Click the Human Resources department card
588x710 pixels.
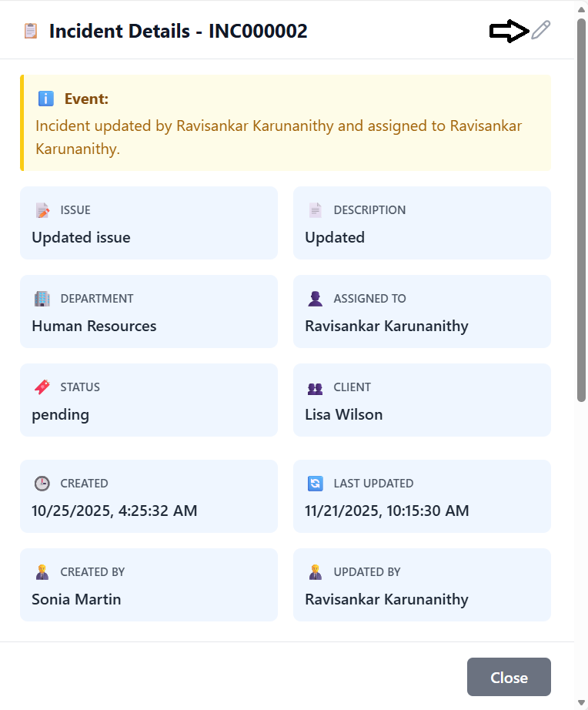click(149, 312)
